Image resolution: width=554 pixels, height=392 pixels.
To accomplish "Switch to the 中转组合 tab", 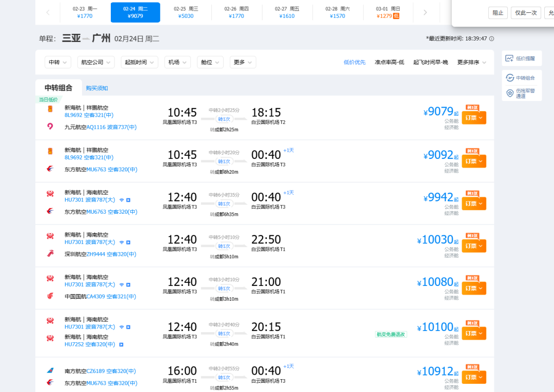I will coord(58,88).
